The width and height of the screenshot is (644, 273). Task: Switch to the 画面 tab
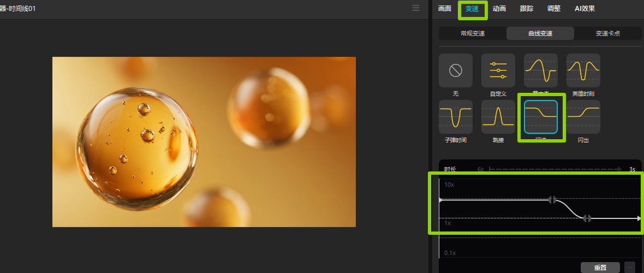point(445,9)
